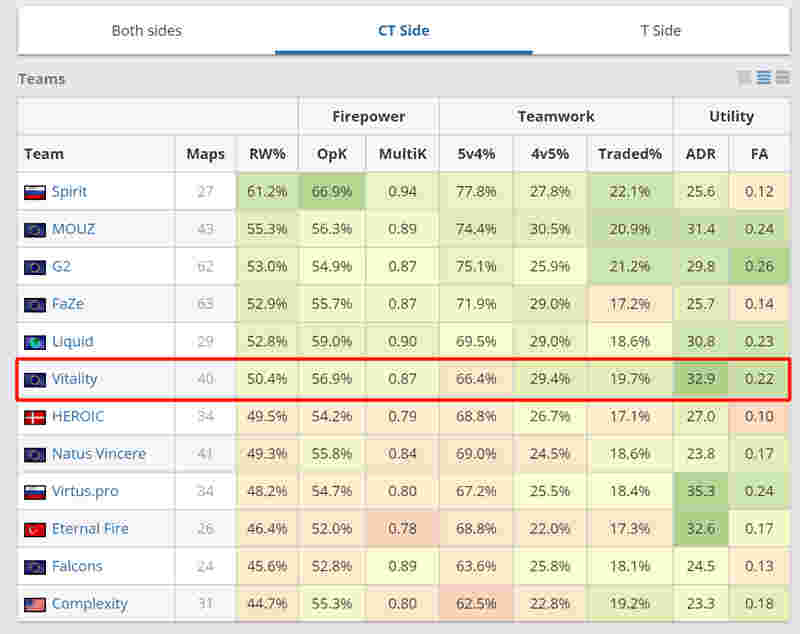800x634 pixels.
Task: Click Spirit's 66.9% OpK cell
Action: (332, 192)
